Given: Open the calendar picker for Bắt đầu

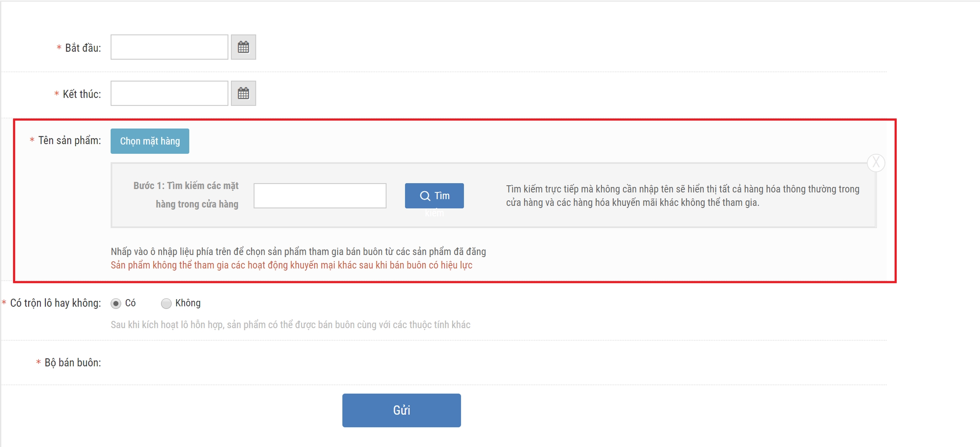Looking at the screenshot, I should [x=243, y=47].
